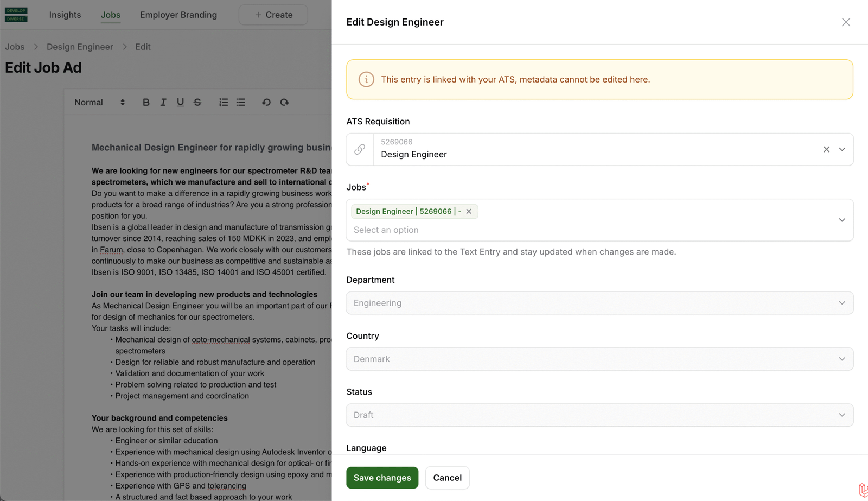Open the Normal text style selector
The height and width of the screenshot is (501, 868).
click(x=99, y=102)
